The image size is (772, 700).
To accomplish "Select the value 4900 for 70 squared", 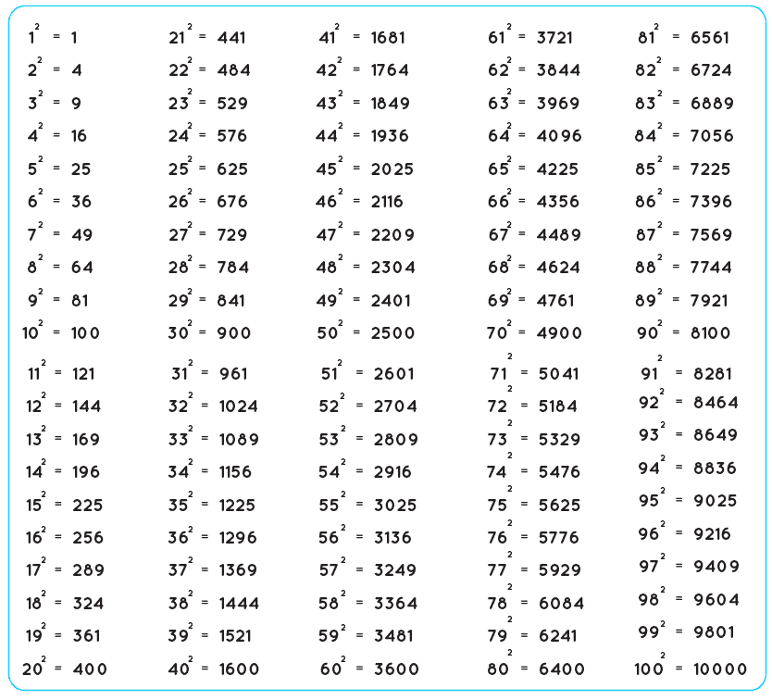I will click(559, 333).
